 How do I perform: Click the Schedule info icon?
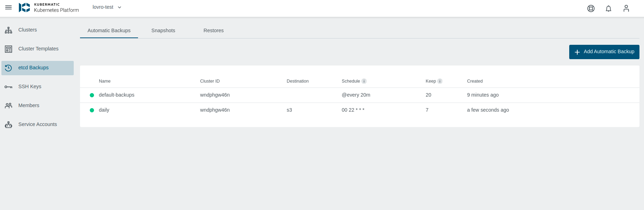(x=364, y=81)
